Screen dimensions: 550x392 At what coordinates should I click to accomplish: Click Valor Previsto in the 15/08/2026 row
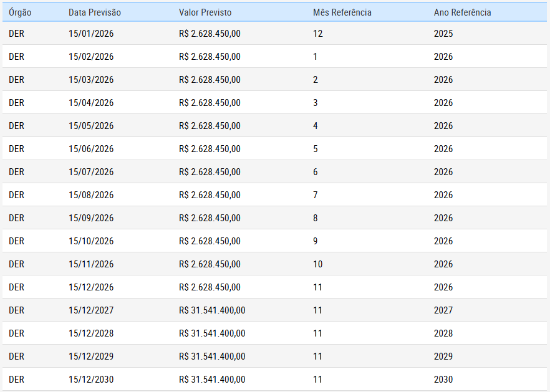[x=210, y=195]
